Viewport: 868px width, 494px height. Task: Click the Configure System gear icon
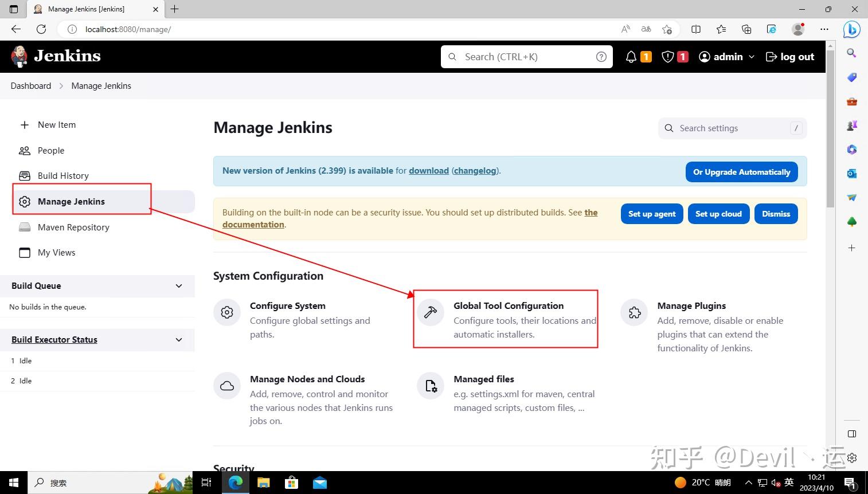(227, 312)
